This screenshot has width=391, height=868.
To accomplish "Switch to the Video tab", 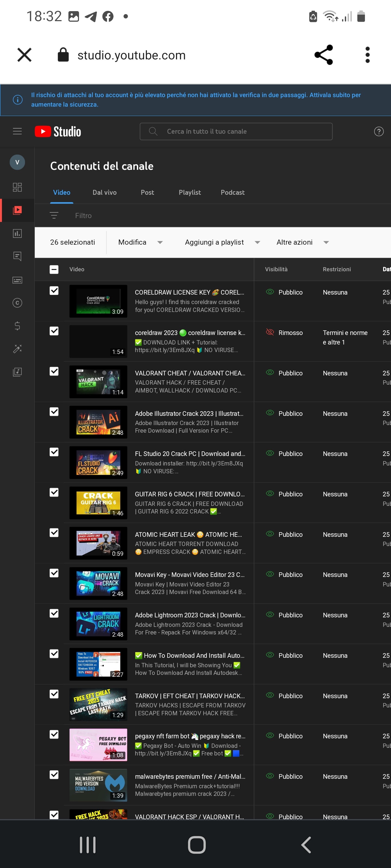I will pyautogui.click(x=62, y=192).
